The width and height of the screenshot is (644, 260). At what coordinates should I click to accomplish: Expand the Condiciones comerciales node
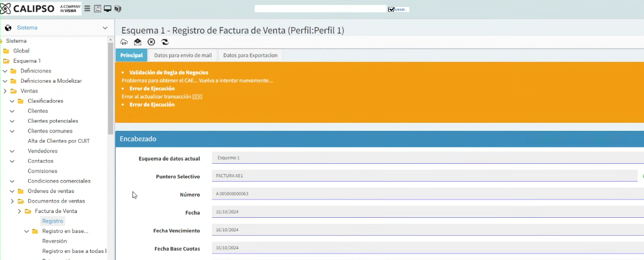pyautogui.click(x=12, y=181)
